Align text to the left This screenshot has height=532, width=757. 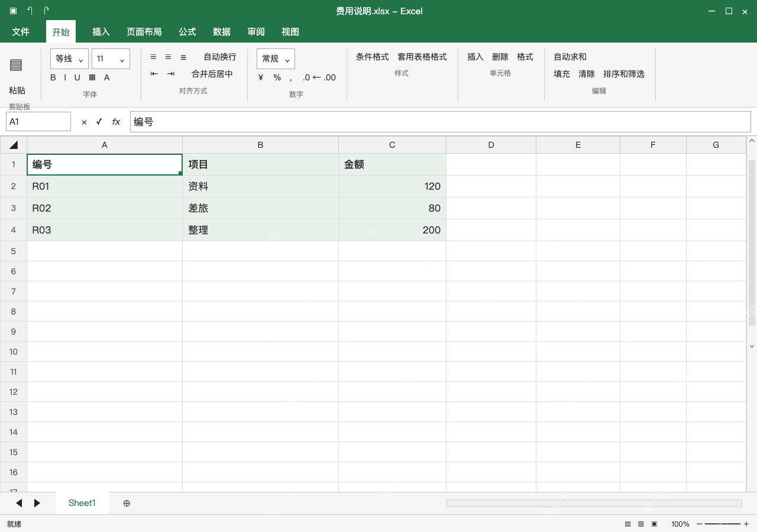coord(153,57)
